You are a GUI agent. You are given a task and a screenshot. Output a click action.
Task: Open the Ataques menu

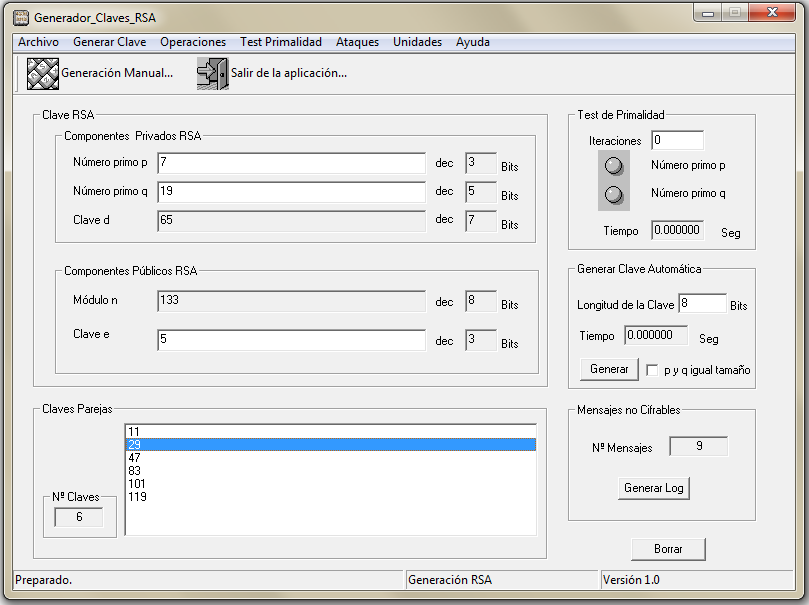pyautogui.click(x=357, y=42)
